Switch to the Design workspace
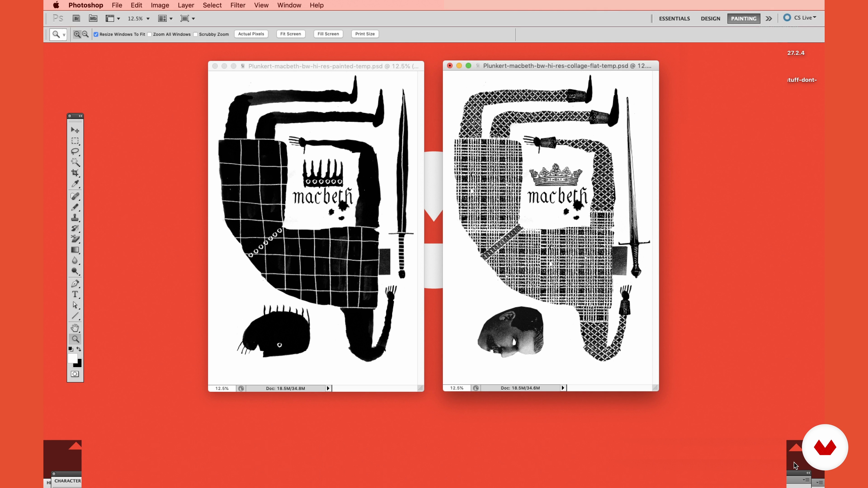This screenshot has height=488, width=868. (710, 19)
